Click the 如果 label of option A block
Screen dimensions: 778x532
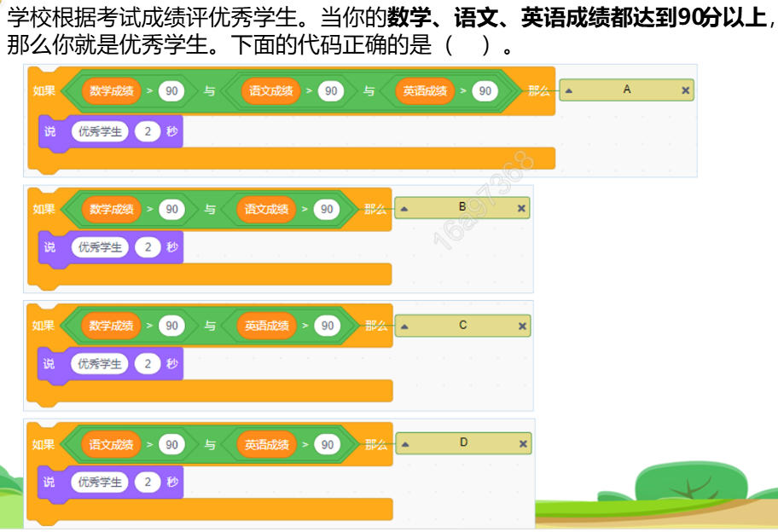44,90
